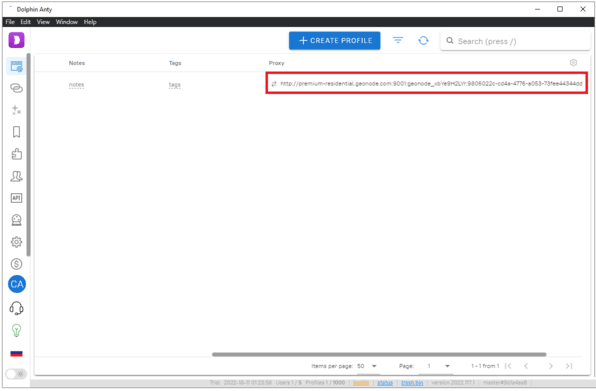Close the Dolphin Anty window
The image size is (596, 391).
(583, 9)
